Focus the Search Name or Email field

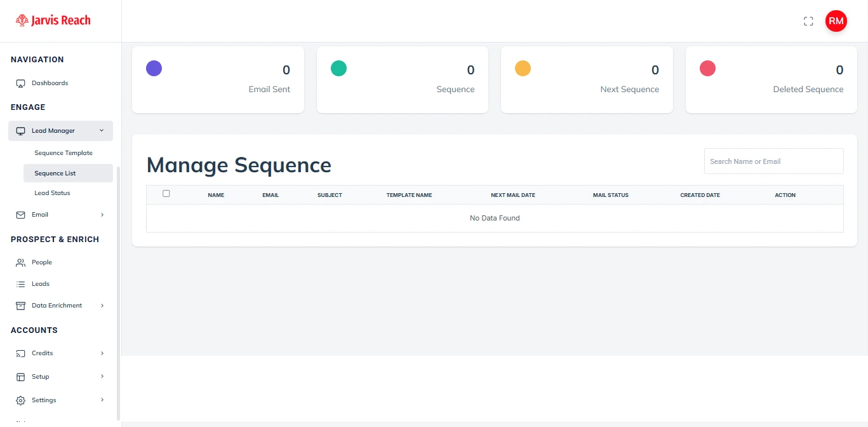coord(773,161)
